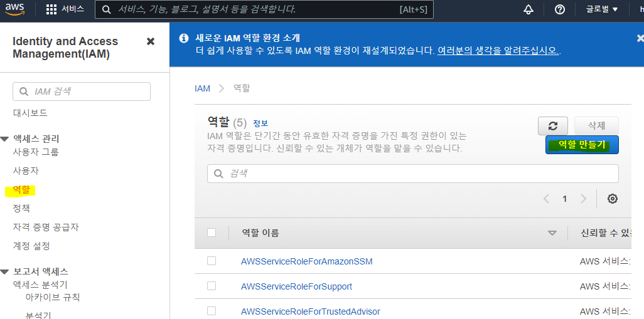Click the info icon in the blue banner
644x319 pixels.
(183, 38)
